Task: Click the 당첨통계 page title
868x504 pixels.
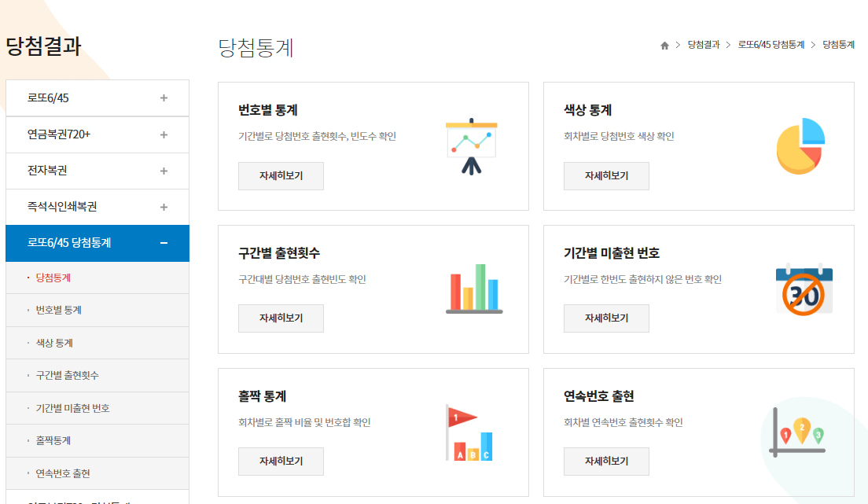Action: tap(256, 48)
